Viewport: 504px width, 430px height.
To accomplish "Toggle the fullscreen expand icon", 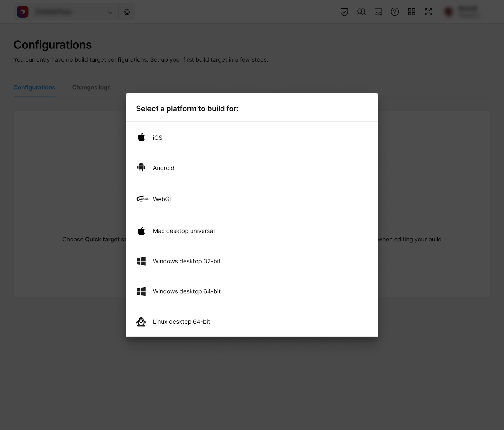I will (x=428, y=12).
